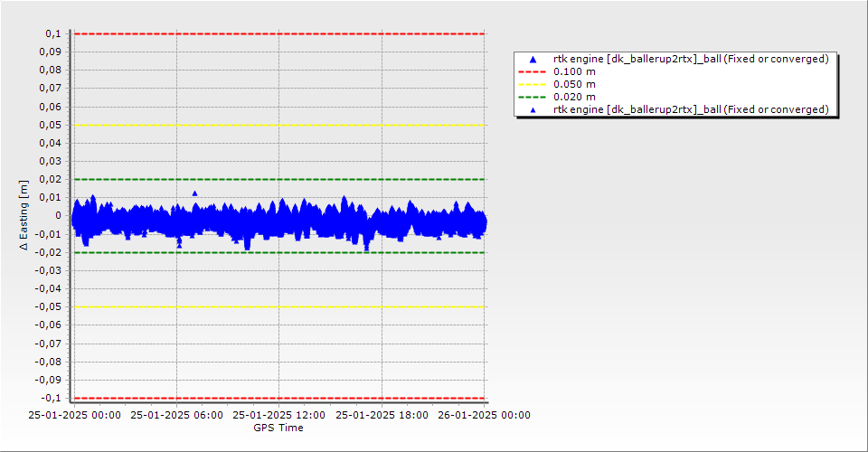Click the '0,06' y-axis tick label
The width and height of the screenshot is (868, 452).
51,107
